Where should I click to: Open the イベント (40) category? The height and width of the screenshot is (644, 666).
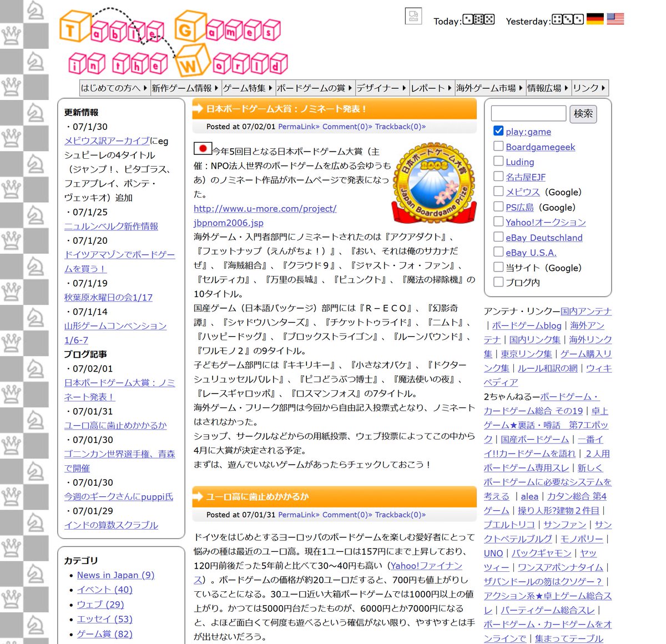pos(104,590)
